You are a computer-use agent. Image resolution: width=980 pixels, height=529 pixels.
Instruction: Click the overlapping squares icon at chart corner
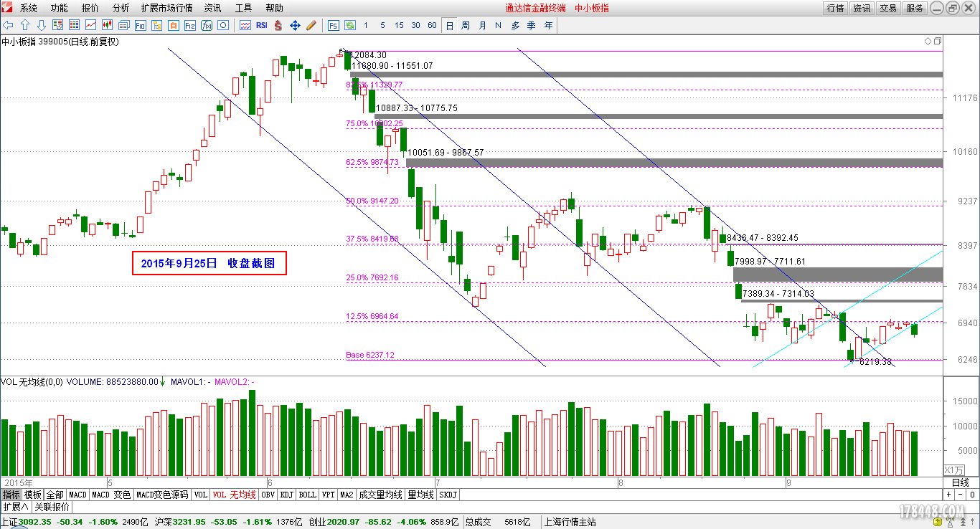pyautogui.click(x=937, y=42)
